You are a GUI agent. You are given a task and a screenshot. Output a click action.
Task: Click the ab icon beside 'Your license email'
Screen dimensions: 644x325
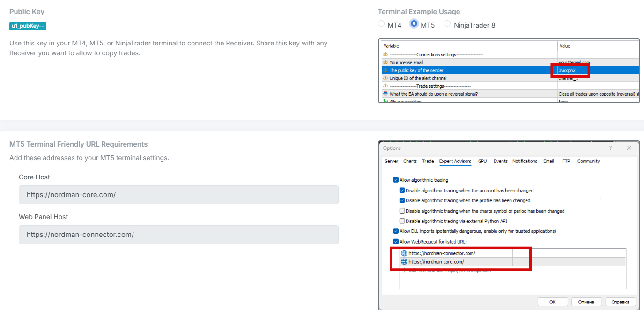coord(385,62)
